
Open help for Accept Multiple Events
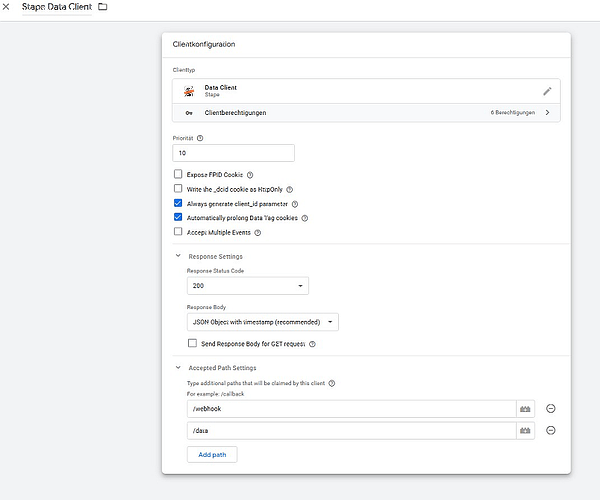(258, 233)
